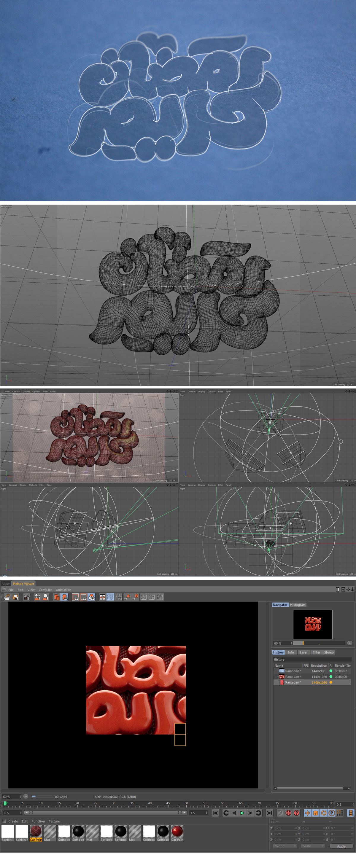Screen dimensions: 356x868
Task: Open the 60 % zoom dropdown at bottom left
Action: click(x=12, y=797)
